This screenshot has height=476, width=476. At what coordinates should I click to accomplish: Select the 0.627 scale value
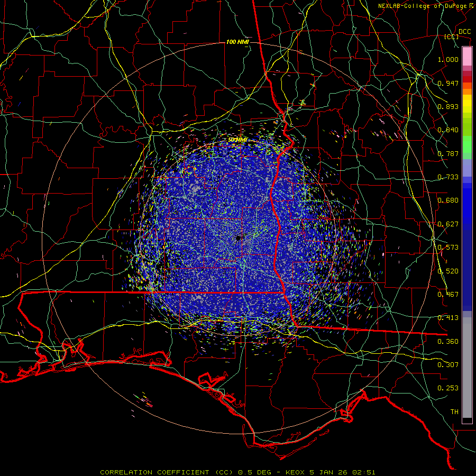pyautogui.click(x=448, y=224)
